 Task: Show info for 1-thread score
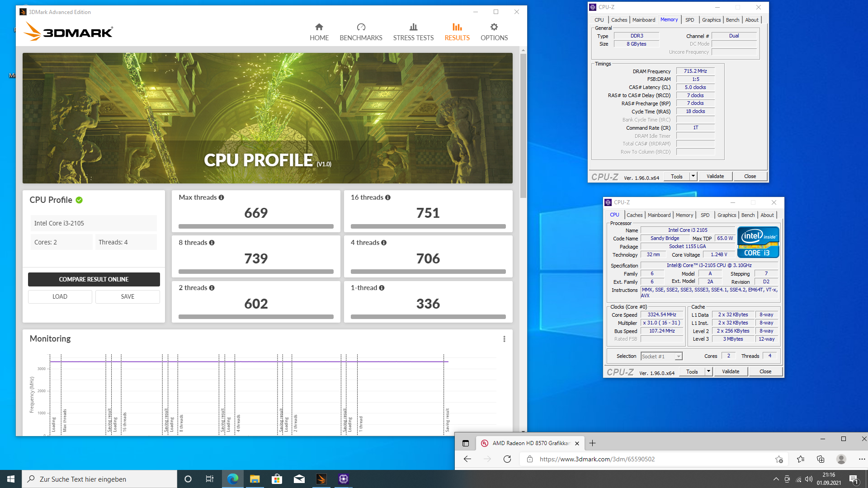pos(382,288)
